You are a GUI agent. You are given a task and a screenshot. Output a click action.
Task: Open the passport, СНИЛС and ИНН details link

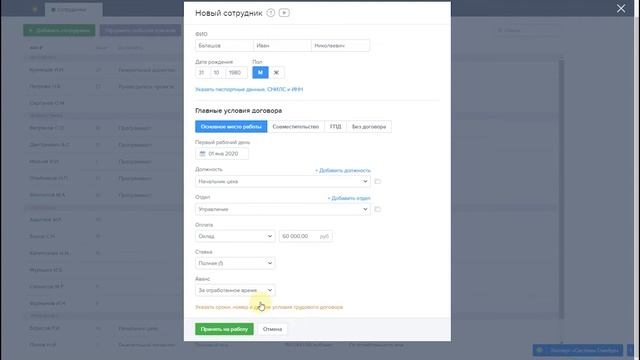pyautogui.click(x=249, y=89)
